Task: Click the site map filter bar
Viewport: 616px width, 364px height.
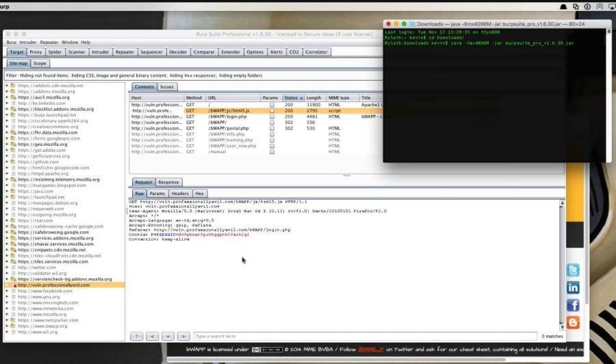Action: click(x=193, y=75)
